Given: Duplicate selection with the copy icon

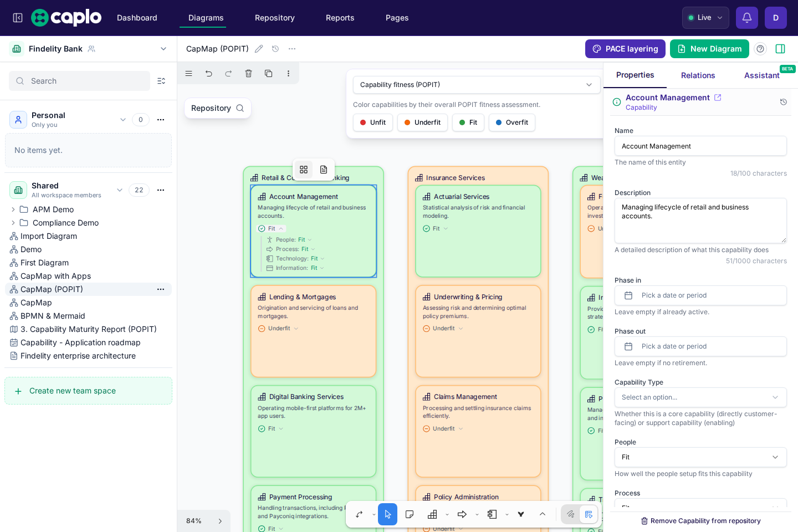Looking at the screenshot, I should click(x=269, y=73).
